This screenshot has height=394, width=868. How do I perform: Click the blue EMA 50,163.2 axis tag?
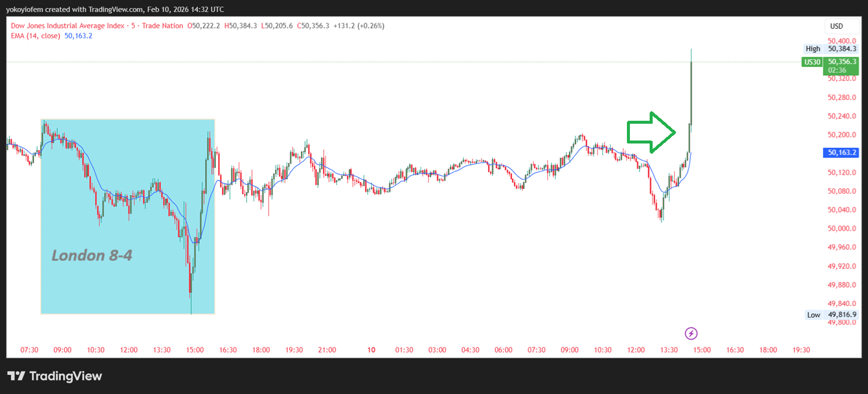click(x=842, y=153)
